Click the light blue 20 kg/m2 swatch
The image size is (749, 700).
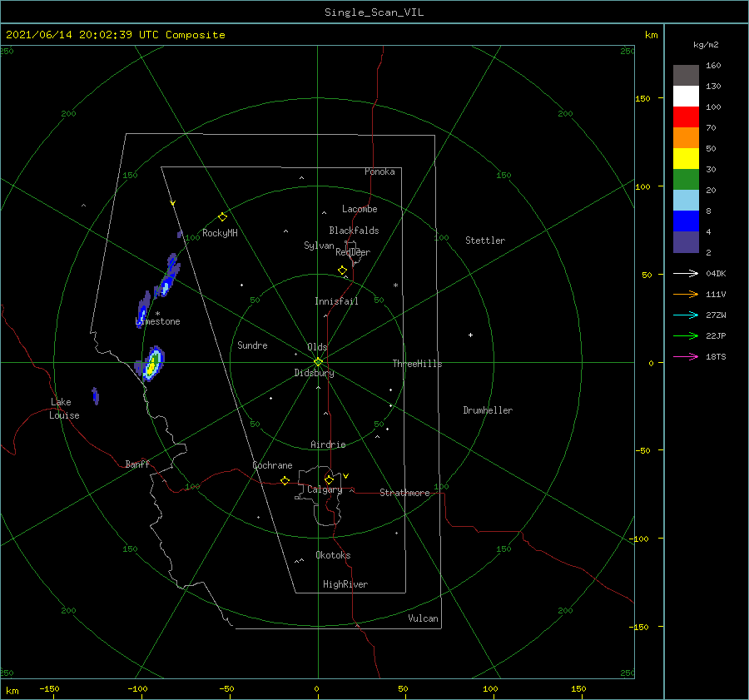click(686, 201)
